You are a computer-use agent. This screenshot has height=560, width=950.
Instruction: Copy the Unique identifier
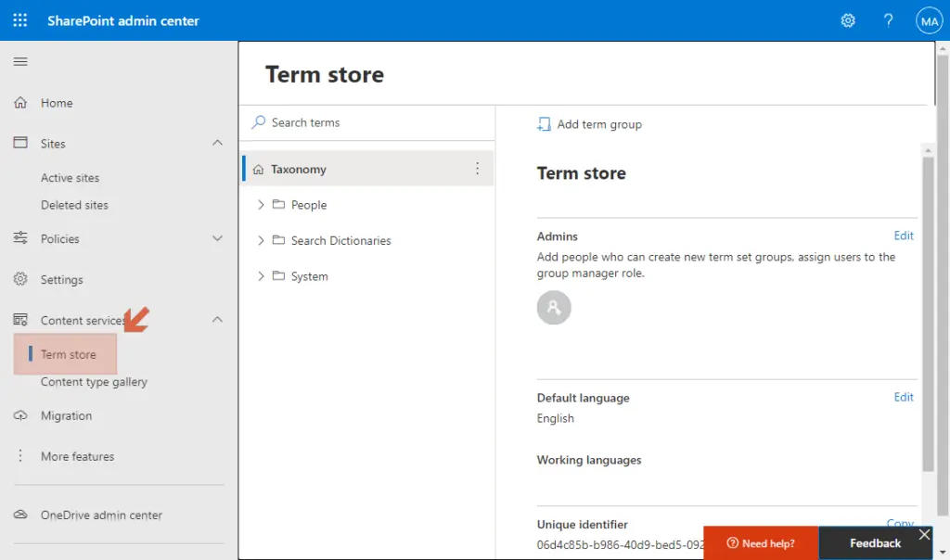[900, 523]
